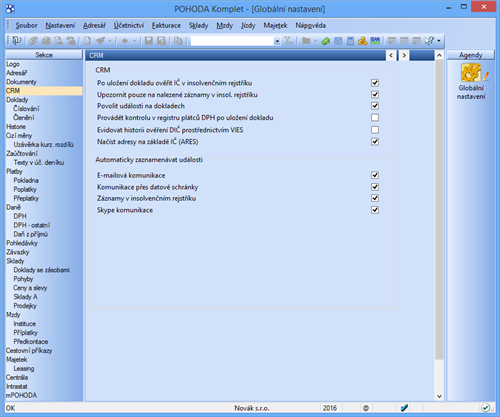Viewport: 500px width, 417px height.
Task: Enable DPH payer registry check checkbox
Action: (375, 117)
